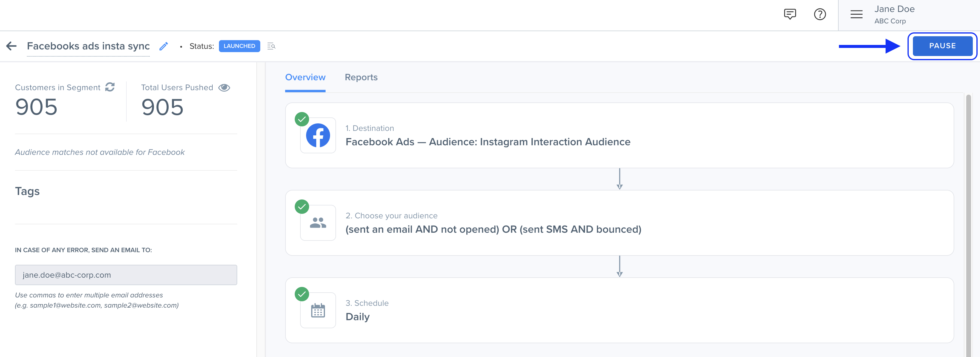Open the status log search icon
The width and height of the screenshot is (980, 357).
click(271, 46)
